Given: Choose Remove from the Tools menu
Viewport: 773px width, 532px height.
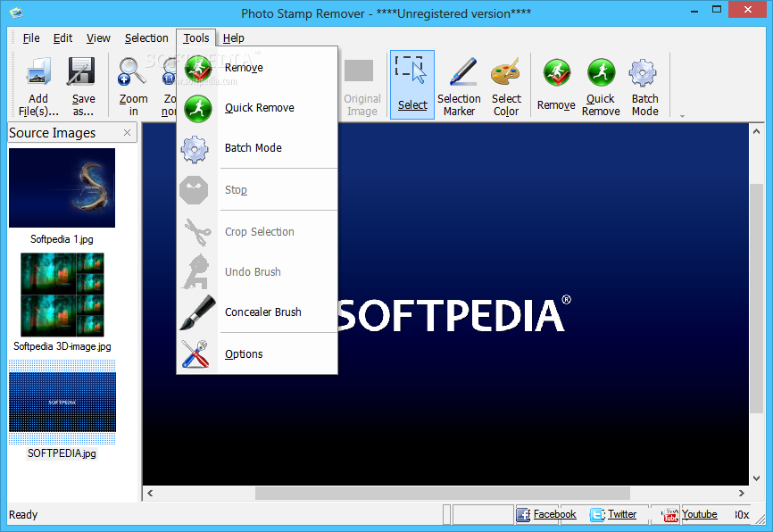Looking at the screenshot, I should coord(257,68).
